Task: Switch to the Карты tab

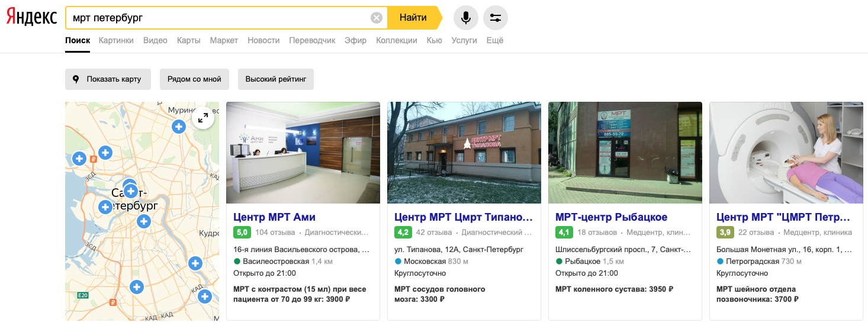Action: [188, 40]
